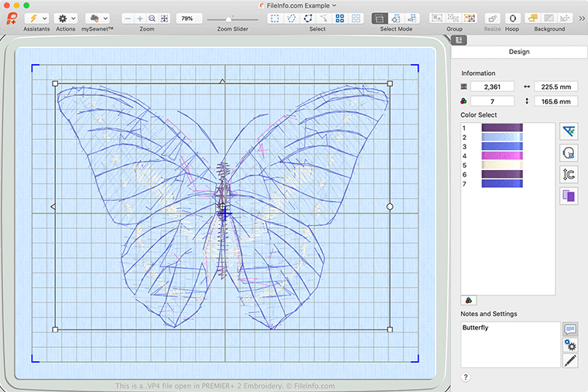Toggle the Replace Selection mode

[x=380, y=19]
